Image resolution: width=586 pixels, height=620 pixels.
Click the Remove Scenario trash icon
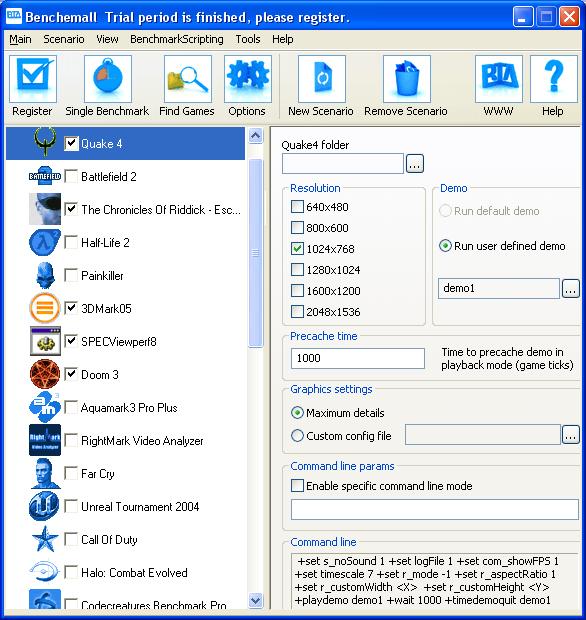pos(406,79)
